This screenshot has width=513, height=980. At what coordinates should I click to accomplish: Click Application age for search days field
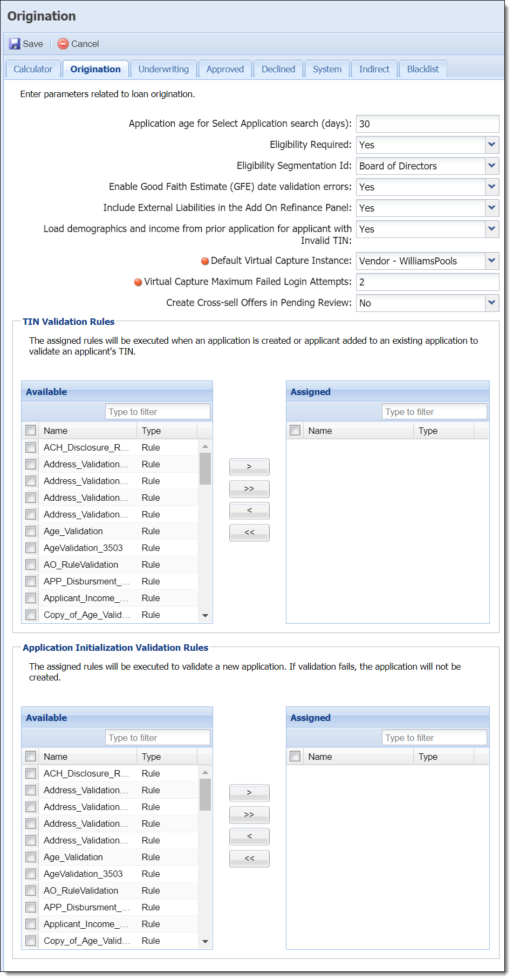click(427, 124)
